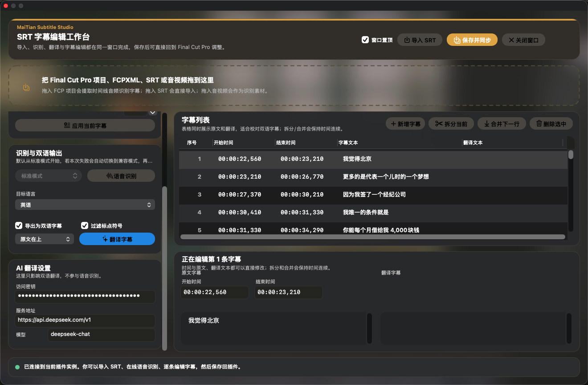
Task: Click the 翻译文本 column header
Action: coord(473,143)
